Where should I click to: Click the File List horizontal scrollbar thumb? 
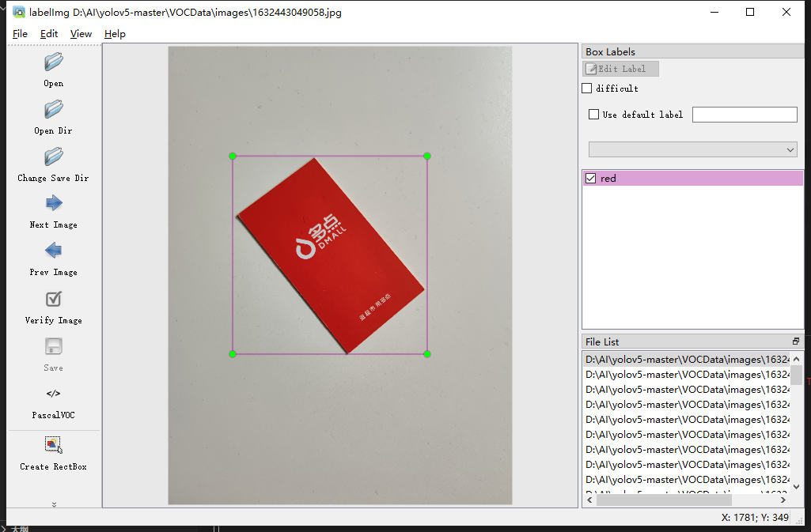coord(664,500)
